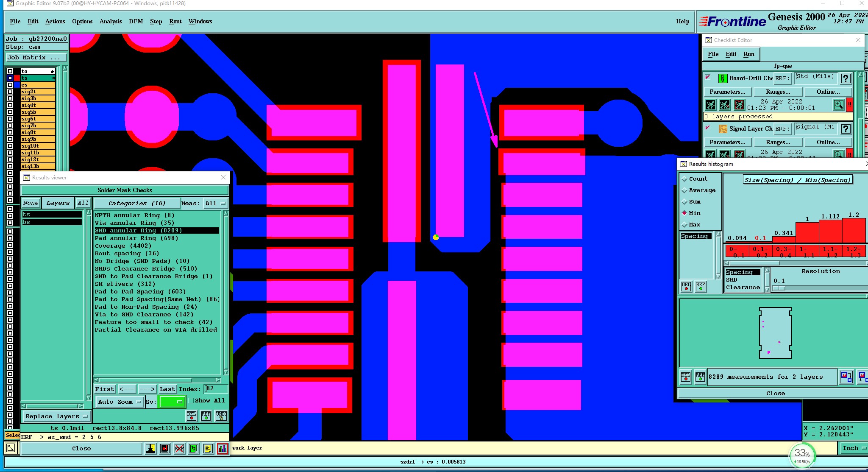Click the green '12' numbered page icon
Screen dimensions: 868x472
coord(193,448)
